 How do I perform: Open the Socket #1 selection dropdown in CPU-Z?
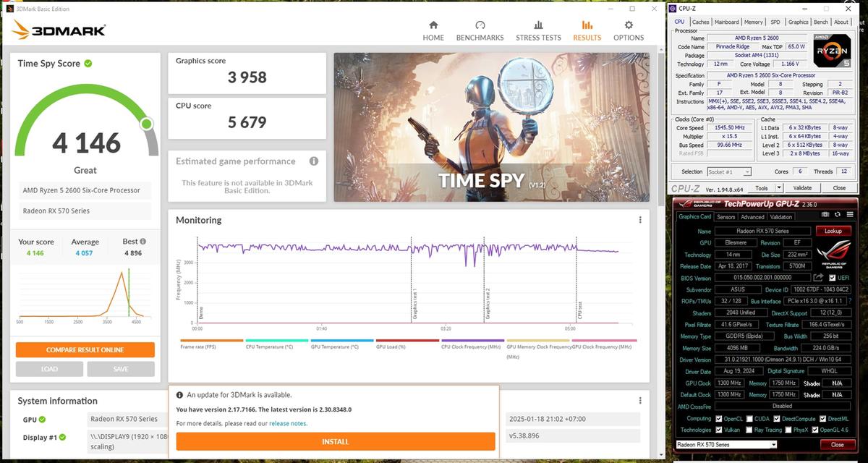coord(728,171)
